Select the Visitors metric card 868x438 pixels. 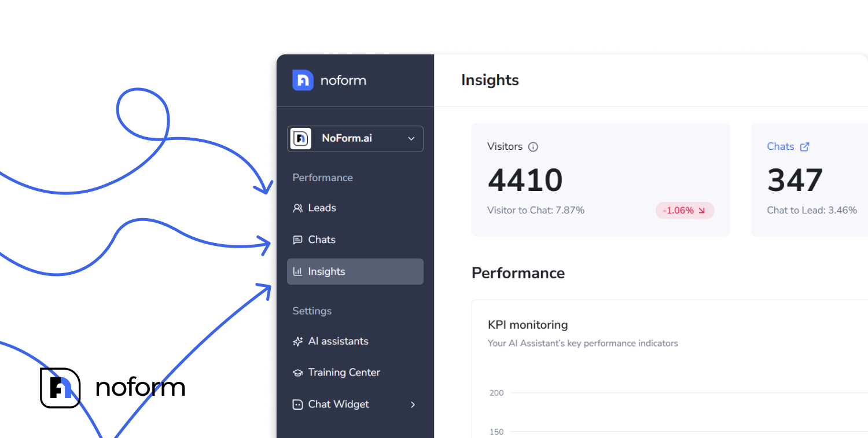(600, 179)
